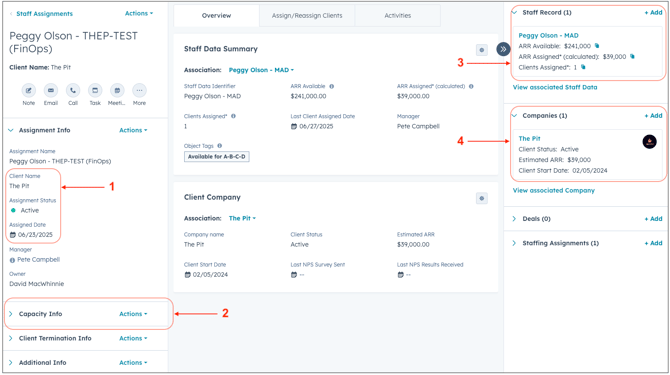The width and height of the screenshot is (670, 375).
Task: Click the Meeting calendar icon
Action: (117, 91)
